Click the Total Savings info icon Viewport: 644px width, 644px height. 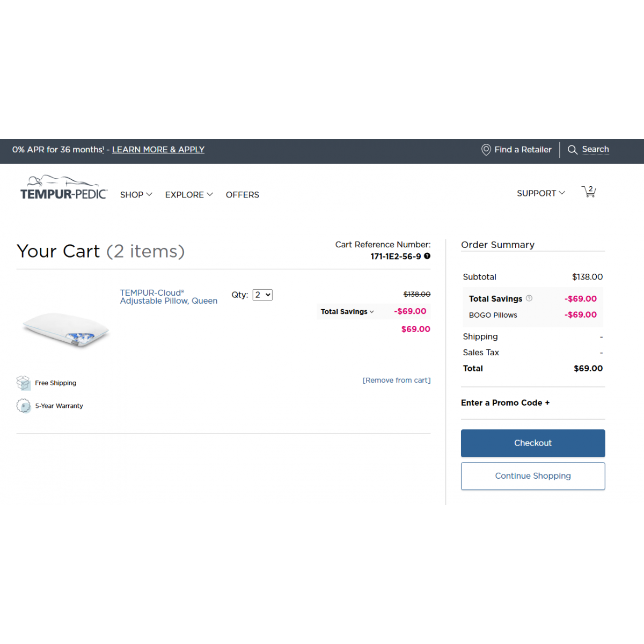(x=529, y=298)
